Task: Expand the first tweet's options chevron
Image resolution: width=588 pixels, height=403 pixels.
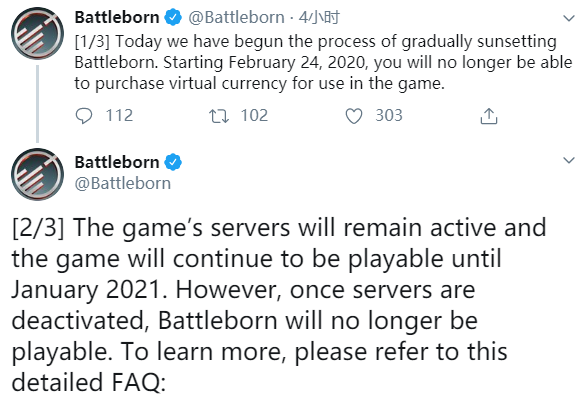Action: [569, 18]
